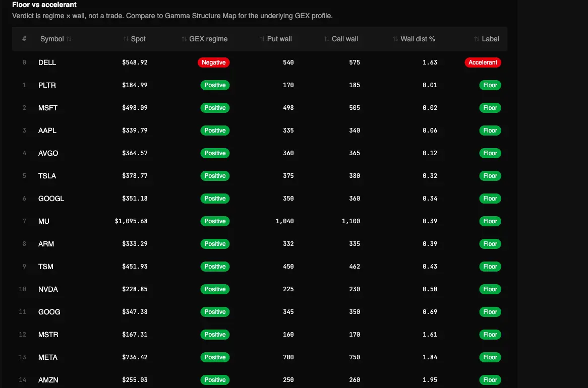Click META spot price $736.42
Screen dimensions: 588x388
pos(135,357)
